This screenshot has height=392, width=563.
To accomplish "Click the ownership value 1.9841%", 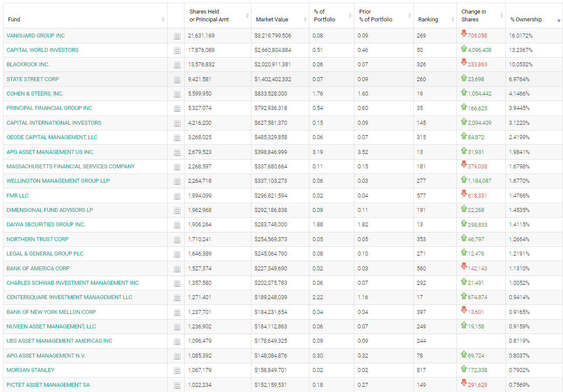I will [519, 152].
